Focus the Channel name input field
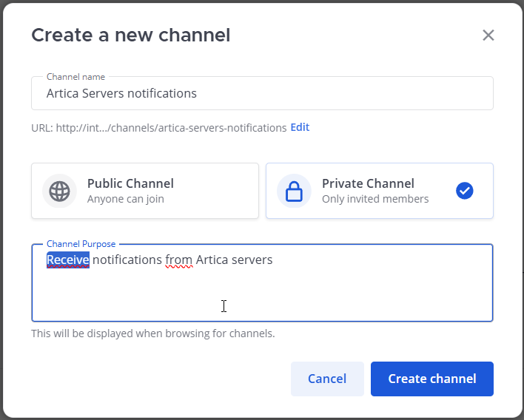 point(262,94)
